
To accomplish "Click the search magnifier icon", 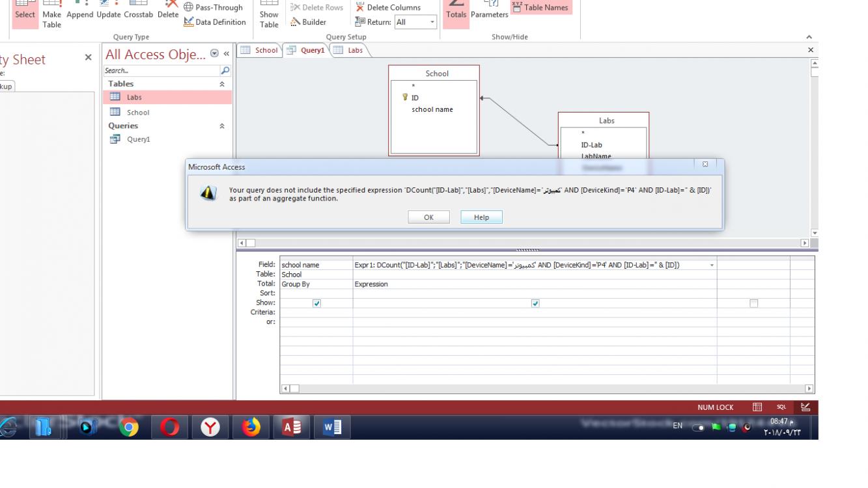I will 225,70.
